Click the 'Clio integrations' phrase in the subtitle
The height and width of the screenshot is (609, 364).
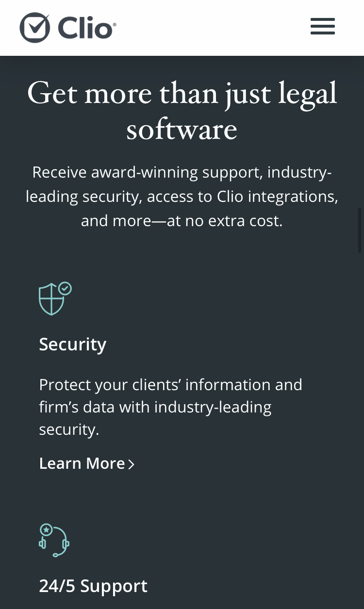[x=276, y=197]
